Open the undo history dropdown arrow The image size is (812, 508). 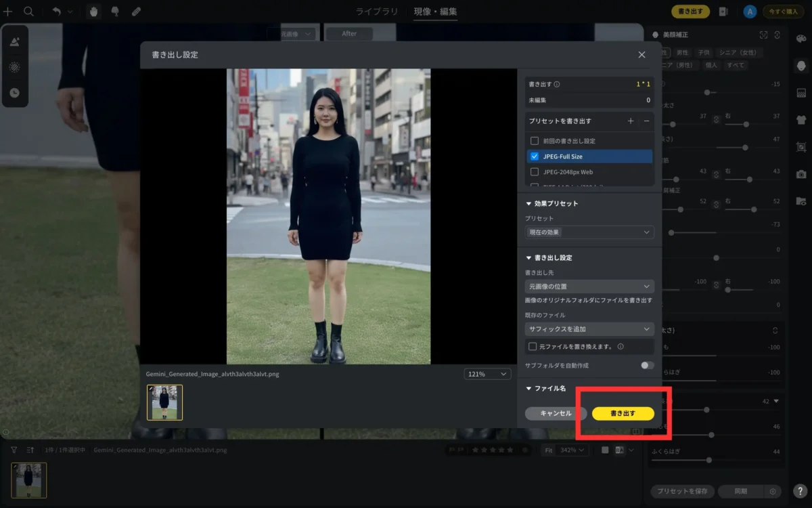(x=70, y=12)
